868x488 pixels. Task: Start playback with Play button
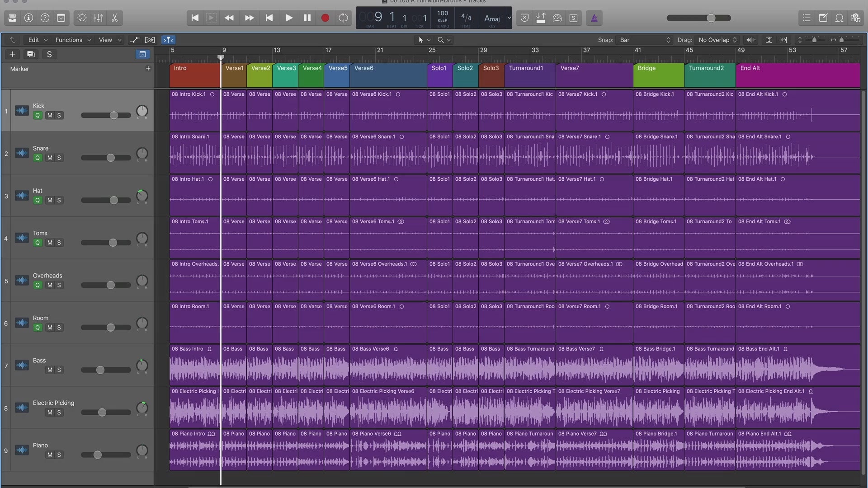coord(289,18)
